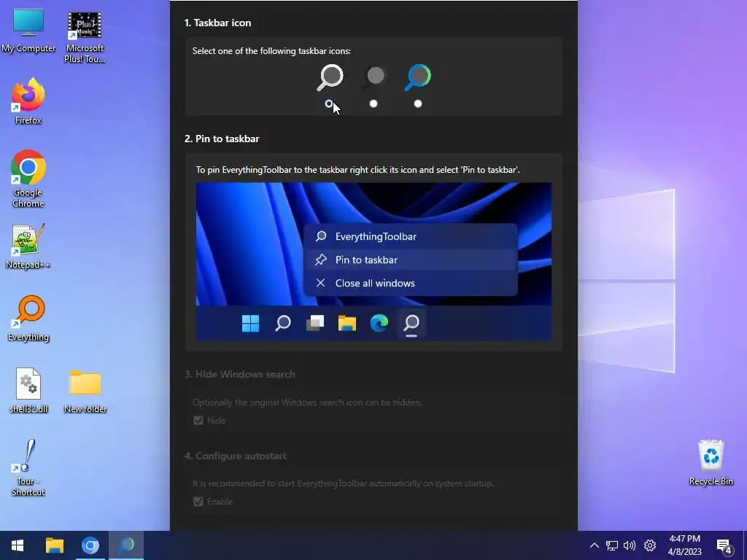
Task: Toggle the Enable autostart checkbox
Action: coord(198,502)
